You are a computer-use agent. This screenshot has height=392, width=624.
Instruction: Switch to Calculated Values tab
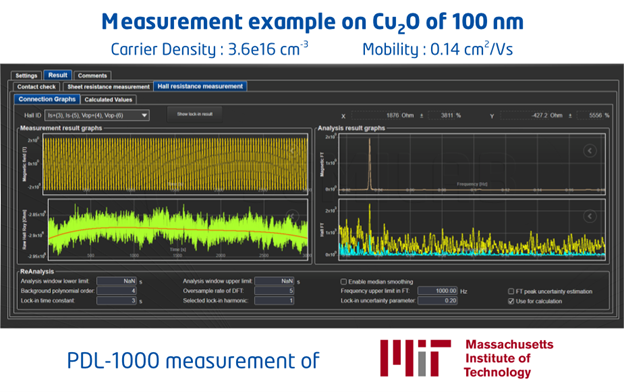click(x=108, y=99)
